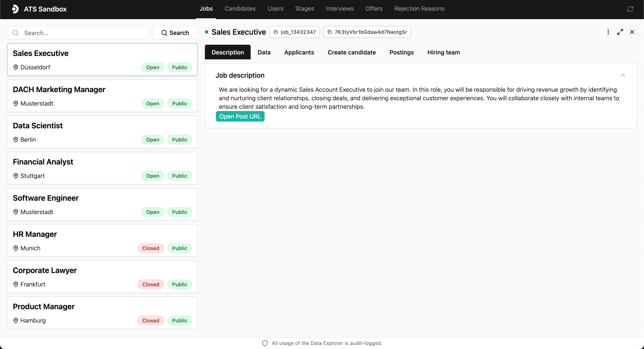The height and width of the screenshot is (349, 644).
Task: Click the Open badge on Data Scientist
Action: click(x=153, y=140)
